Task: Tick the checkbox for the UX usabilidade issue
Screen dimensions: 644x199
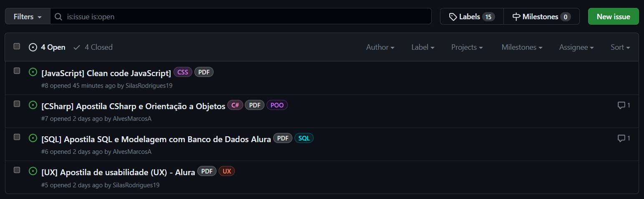Action: (x=17, y=170)
